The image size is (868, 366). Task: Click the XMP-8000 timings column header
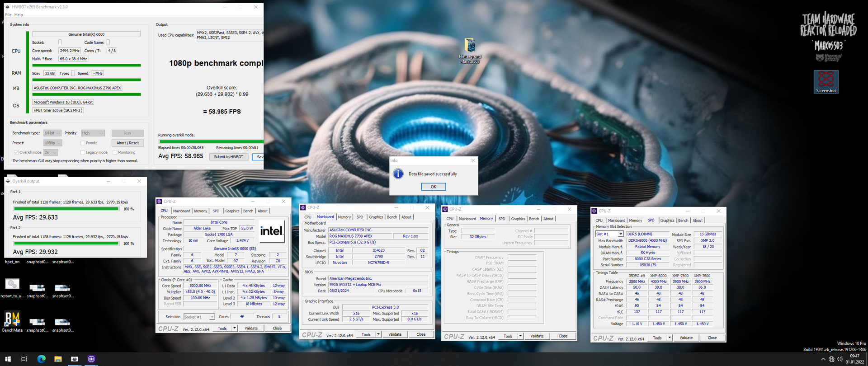pyautogui.click(x=658, y=276)
